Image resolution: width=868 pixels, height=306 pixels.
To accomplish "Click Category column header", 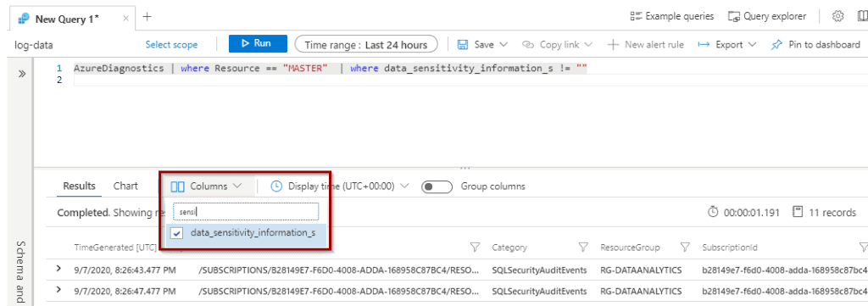I will [x=509, y=248].
